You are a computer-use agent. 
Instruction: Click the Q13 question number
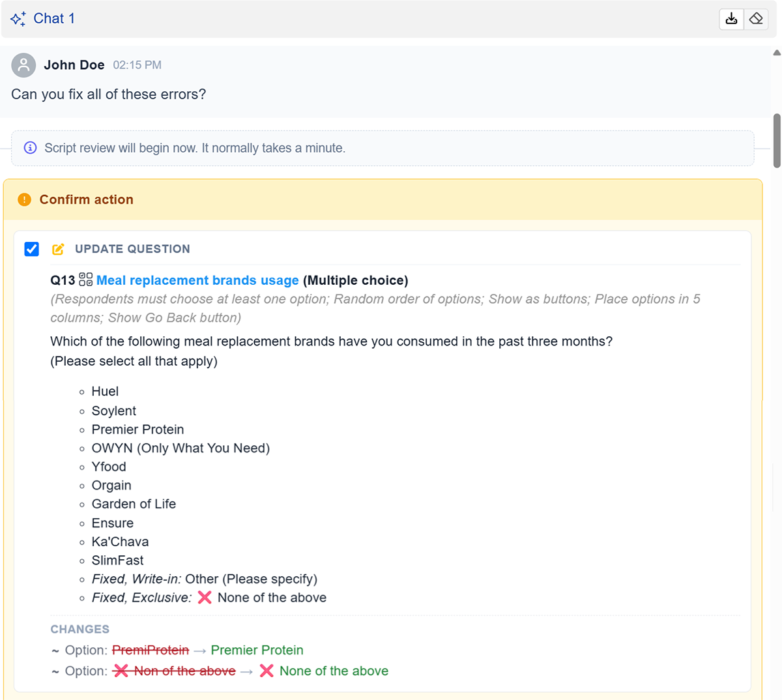pyautogui.click(x=63, y=280)
